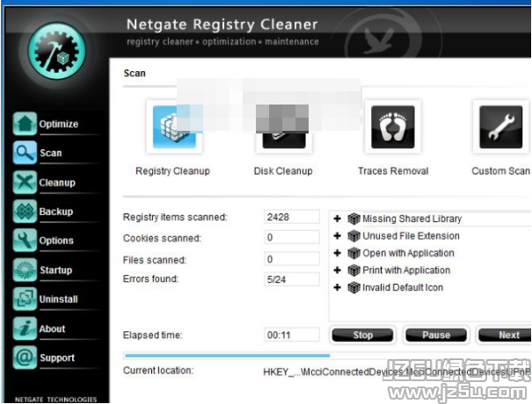Open the Options menu label
Viewport: 532px width, 404px height.
[56, 241]
